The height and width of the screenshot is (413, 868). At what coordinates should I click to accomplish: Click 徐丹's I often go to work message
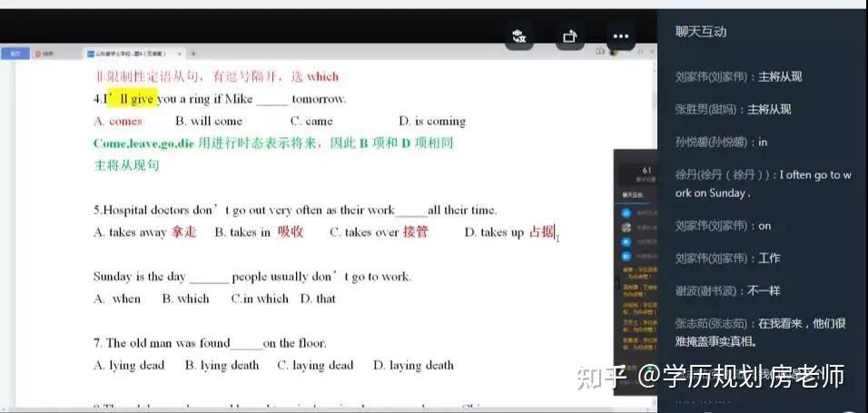(763, 183)
